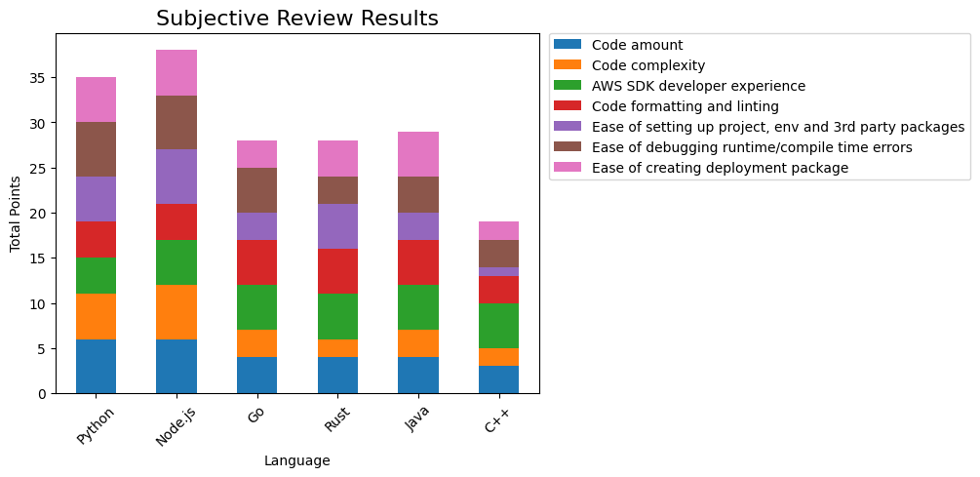Screen dimensions: 980x477
Task: Click Python's red formatting segment
Action: (x=96, y=240)
